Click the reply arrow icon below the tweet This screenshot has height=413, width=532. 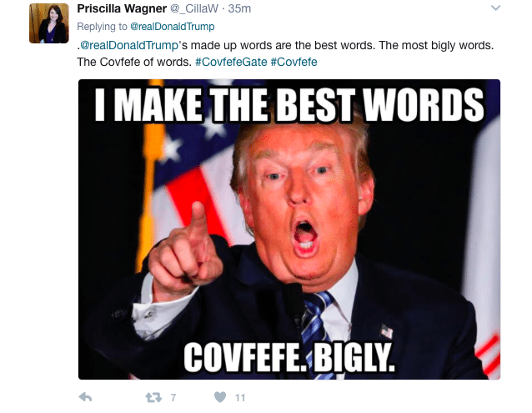coord(85,397)
